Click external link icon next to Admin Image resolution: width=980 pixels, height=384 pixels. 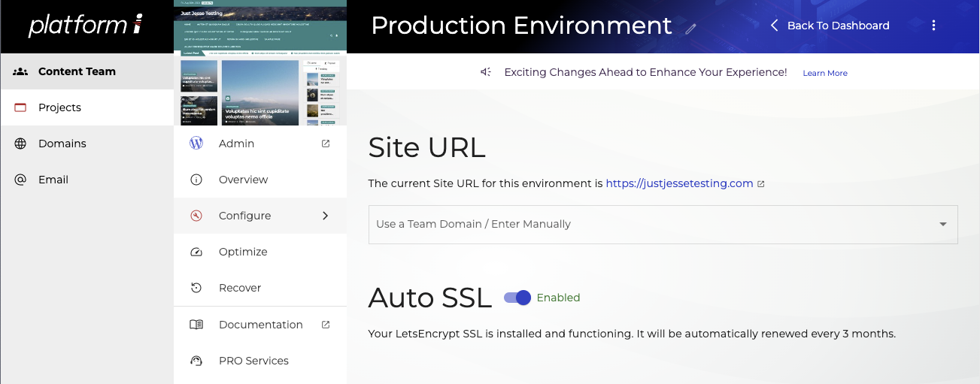coord(326,144)
